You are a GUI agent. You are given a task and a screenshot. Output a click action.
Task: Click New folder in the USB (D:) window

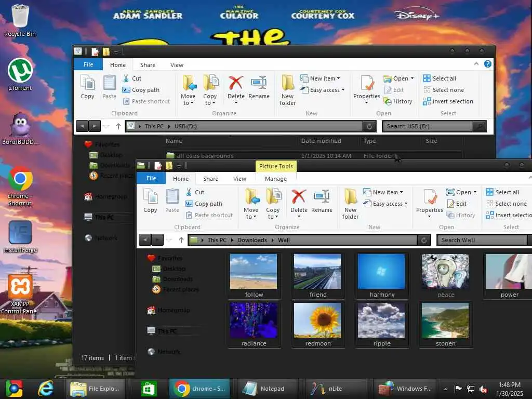click(x=287, y=90)
